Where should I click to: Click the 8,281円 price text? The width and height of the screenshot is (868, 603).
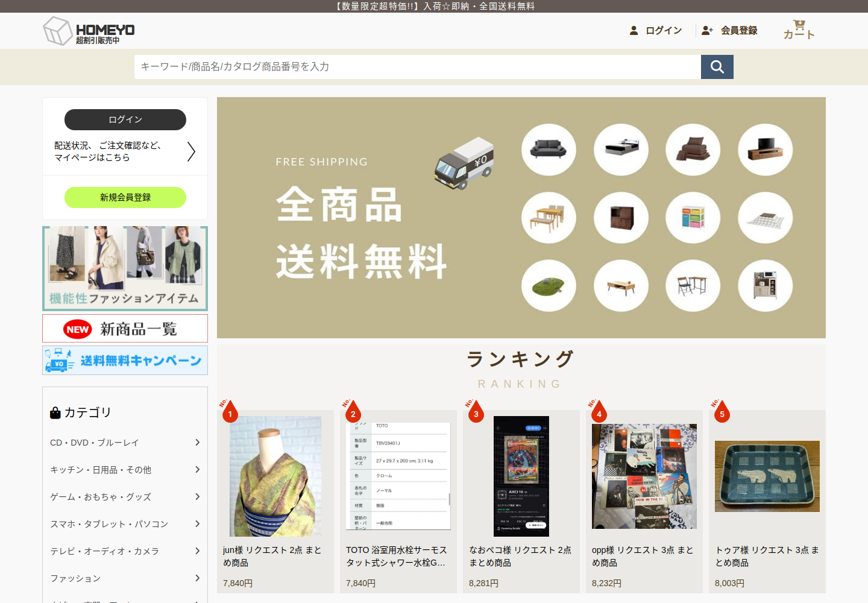[x=483, y=583]
